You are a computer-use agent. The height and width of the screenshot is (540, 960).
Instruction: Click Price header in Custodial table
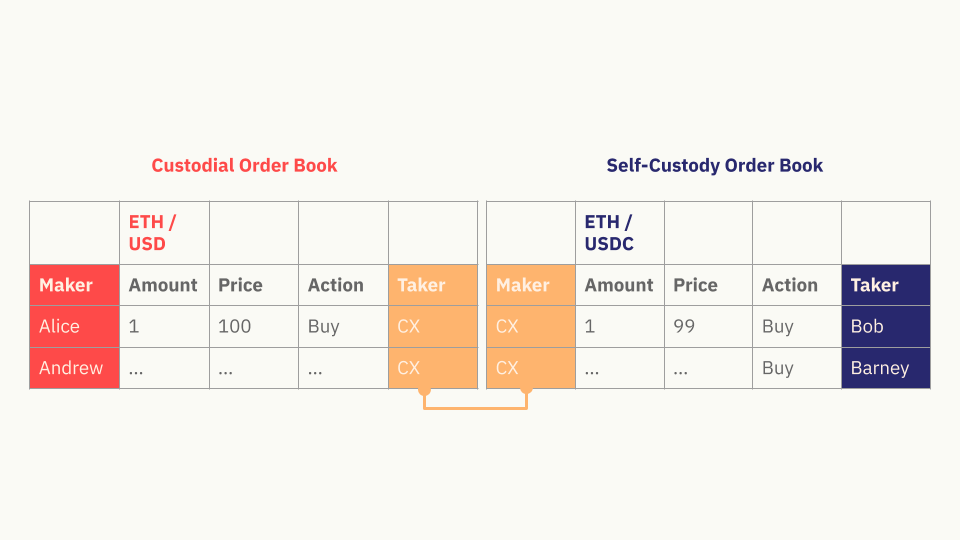click(253, 285)
